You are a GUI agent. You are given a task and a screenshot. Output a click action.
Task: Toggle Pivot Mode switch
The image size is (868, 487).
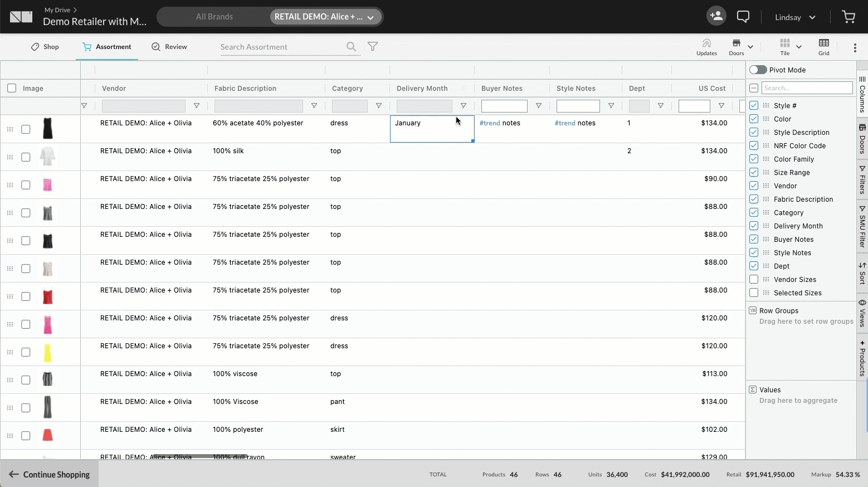[x=758, y=70]
